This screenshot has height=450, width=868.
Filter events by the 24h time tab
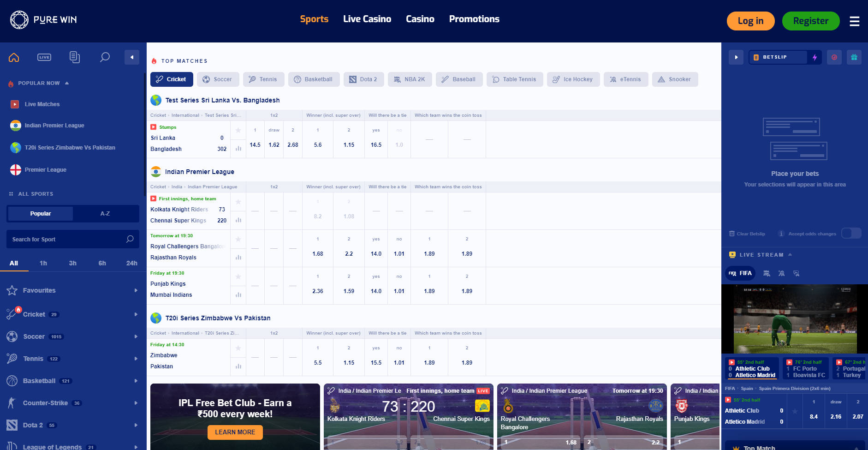tap(132, 263)
